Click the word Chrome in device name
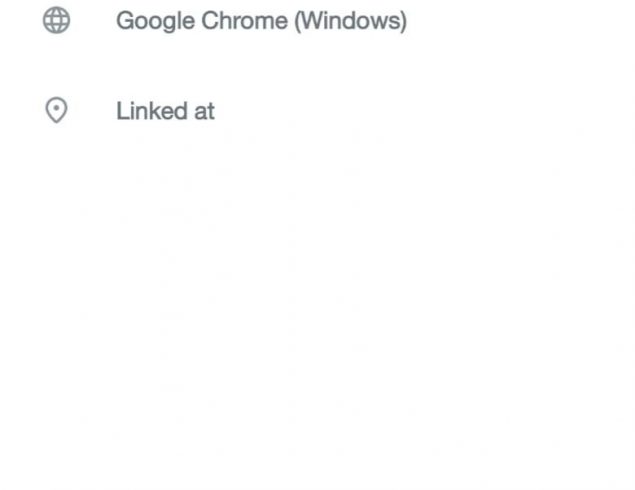This screenshot has width=635, height=490. tap(244, 20)
